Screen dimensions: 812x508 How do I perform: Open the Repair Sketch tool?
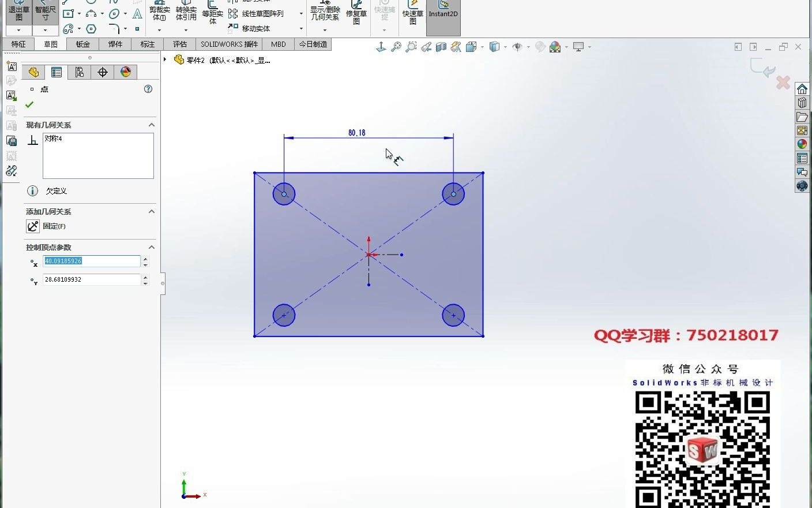click(x=356, y=14)
